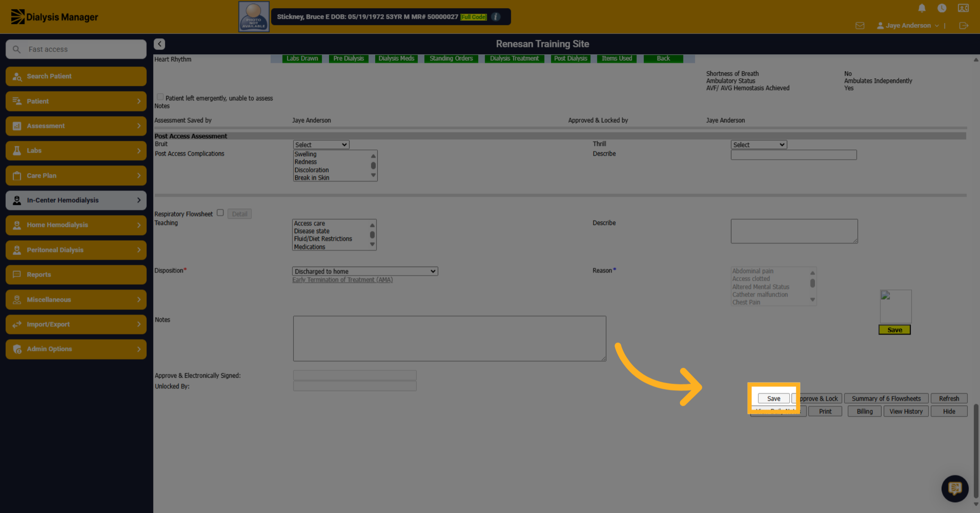This screenshot has width=980, height=513.
Task: Click the Search Patient icon in sidebar
Action: click(17, 76)
